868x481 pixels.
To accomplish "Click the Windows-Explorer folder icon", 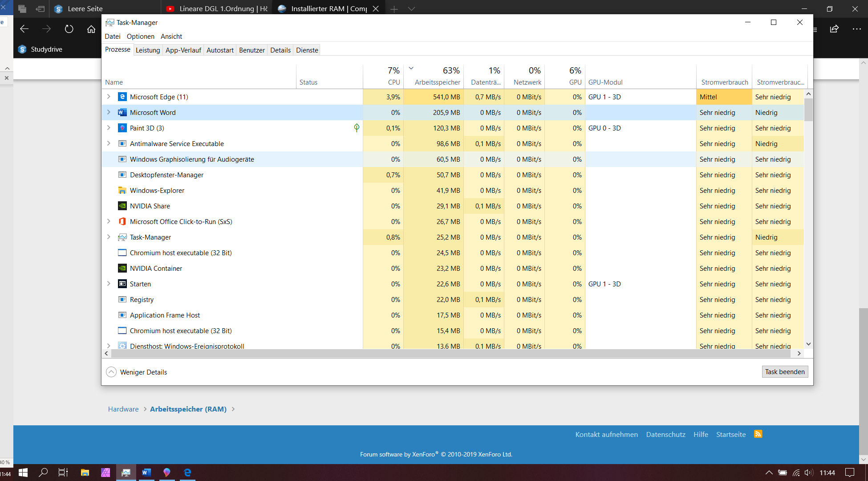I will [x=122, y=190].
